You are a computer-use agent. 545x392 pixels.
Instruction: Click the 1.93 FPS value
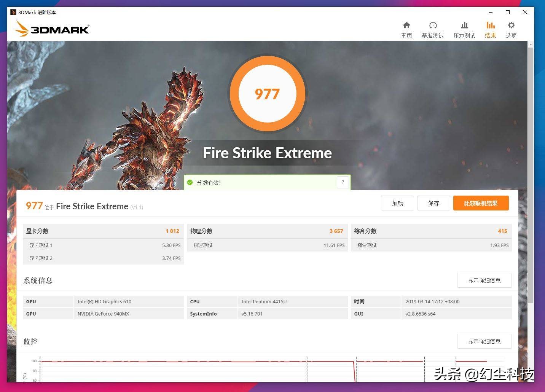tap(499, 245)
